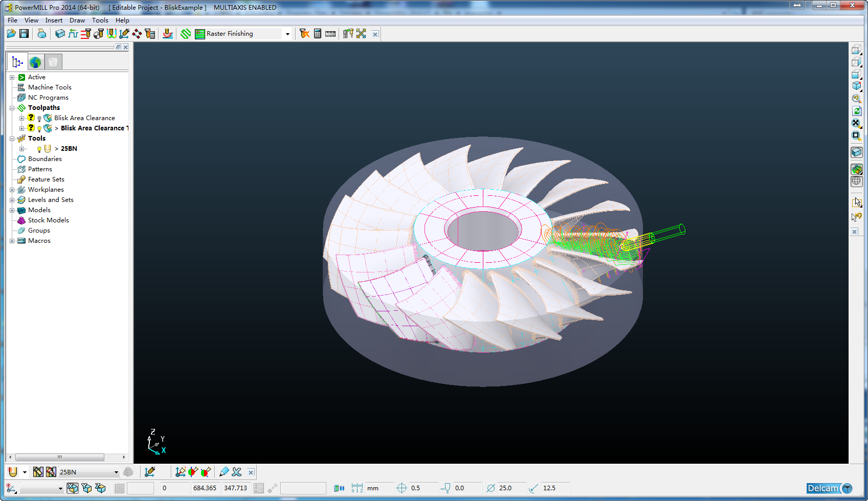868x501 pixels.
Task: Open the 25BN active tool dropdown
Action: click(116, 472)
